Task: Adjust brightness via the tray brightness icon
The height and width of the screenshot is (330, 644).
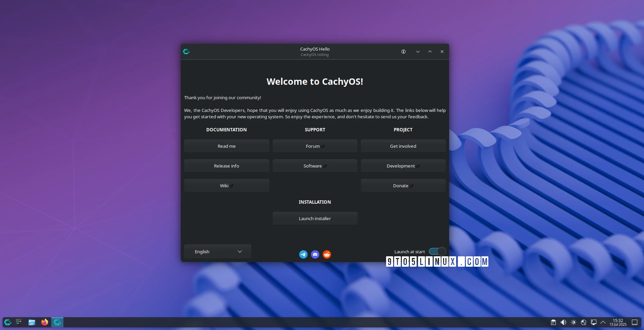Action: (574, 322)
